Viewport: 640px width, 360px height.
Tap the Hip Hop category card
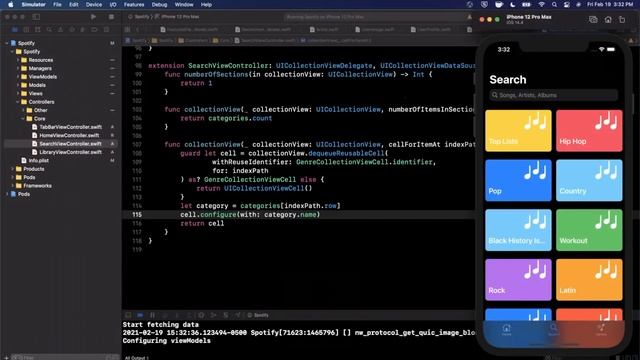(589, 131)
